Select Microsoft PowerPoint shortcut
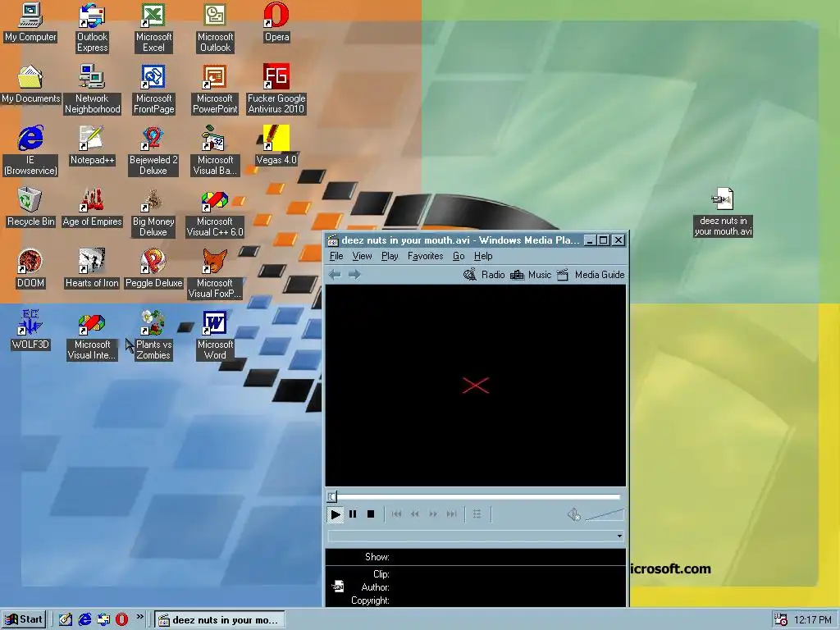 click(x=215, y=89)
